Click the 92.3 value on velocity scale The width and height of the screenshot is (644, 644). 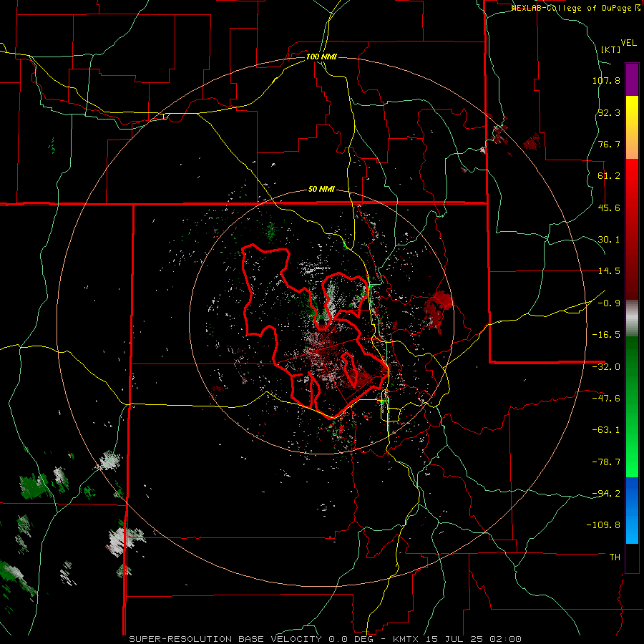pyautogui.click(x=609, y=112)
